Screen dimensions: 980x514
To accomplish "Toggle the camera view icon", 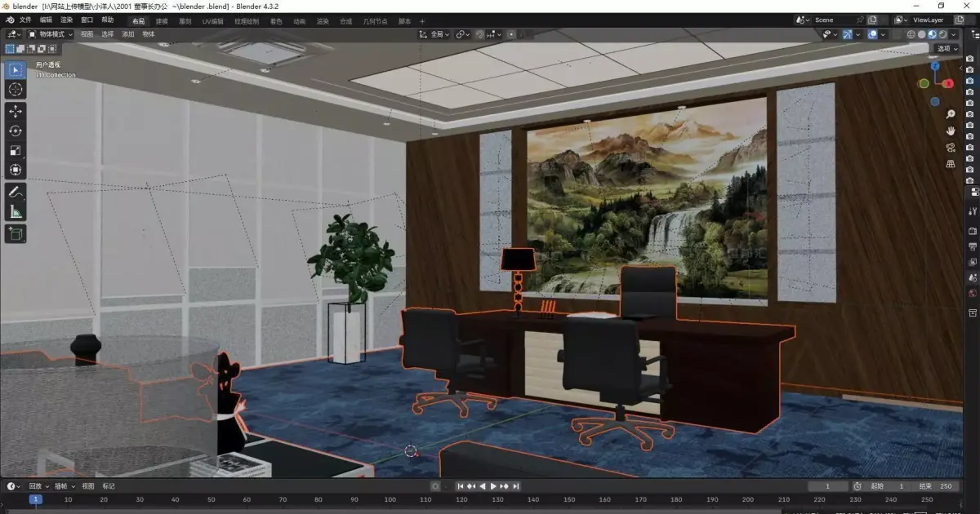I will (951, 148).
